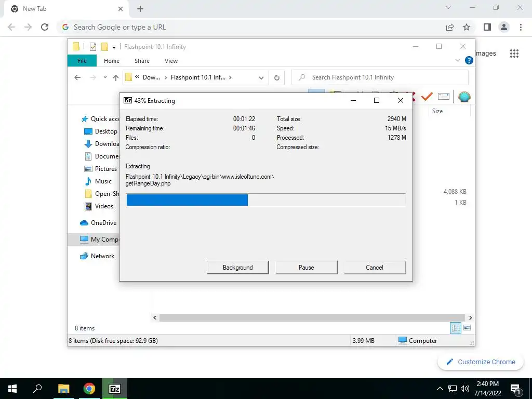The height and width of the screenshot is (399, 532).
Task: Click the orange checkmark toolbar icon
Action: click(x=427, y=97)
